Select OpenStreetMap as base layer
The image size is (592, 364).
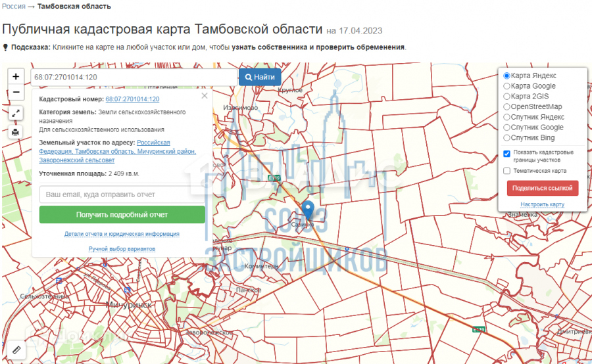[x=506, y=106]
